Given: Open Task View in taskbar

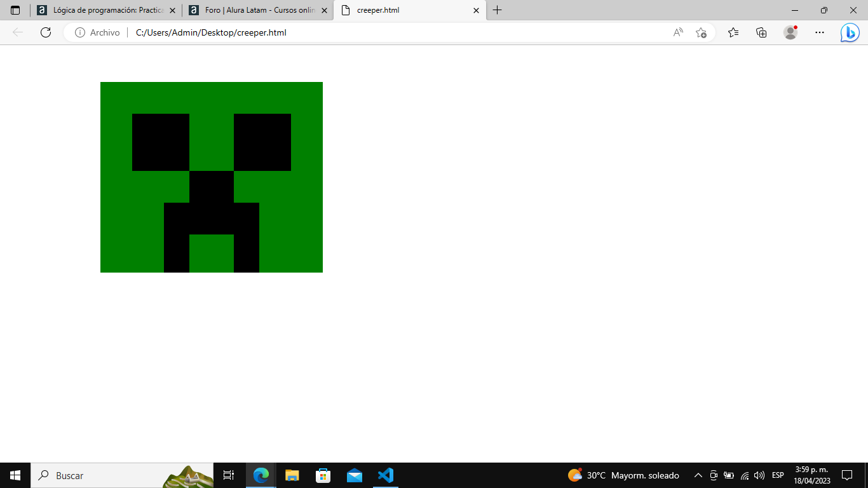Looking at the screenshot, I should 229,475.
